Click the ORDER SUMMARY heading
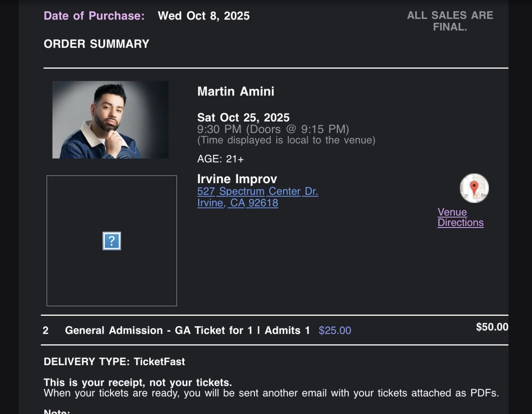532x414 pixels. (96, 44)
